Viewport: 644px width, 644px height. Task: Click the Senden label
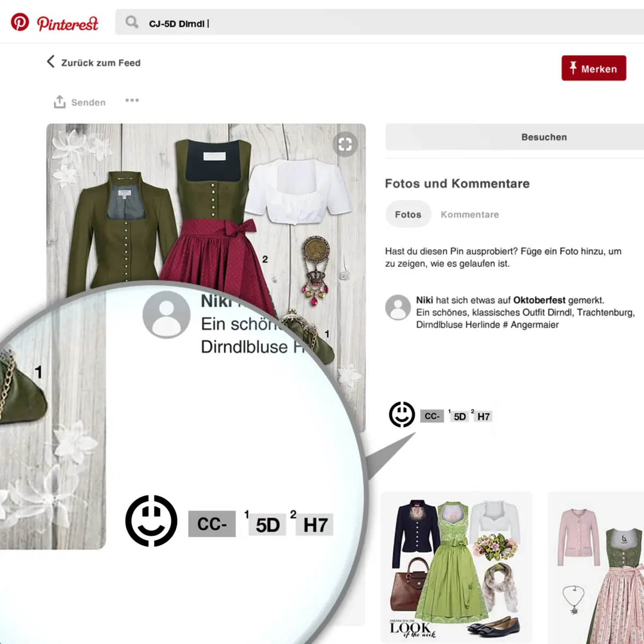(89, 103)
